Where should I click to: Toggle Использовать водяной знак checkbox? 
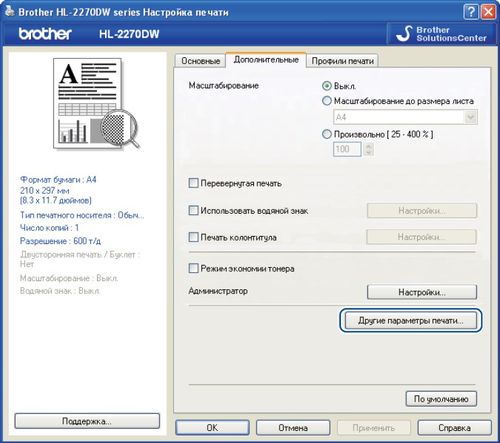click(193, 210)
